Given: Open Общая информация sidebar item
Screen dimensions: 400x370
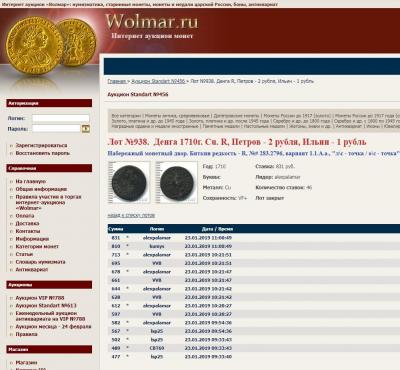Looking at the screenshot, I should (x=41, y=189).
